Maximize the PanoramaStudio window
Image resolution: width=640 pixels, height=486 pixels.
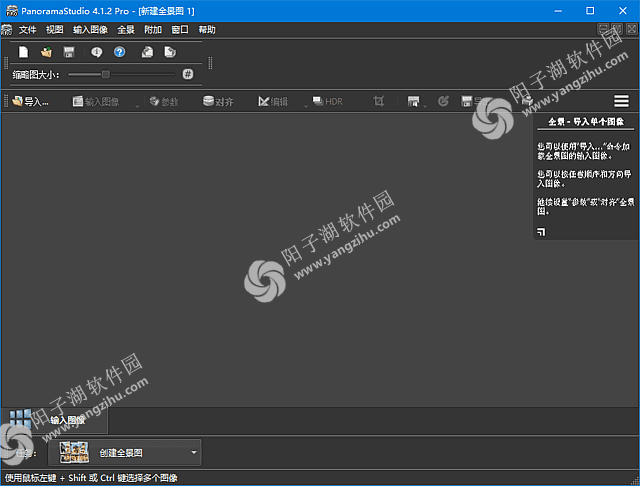point(590,11)
